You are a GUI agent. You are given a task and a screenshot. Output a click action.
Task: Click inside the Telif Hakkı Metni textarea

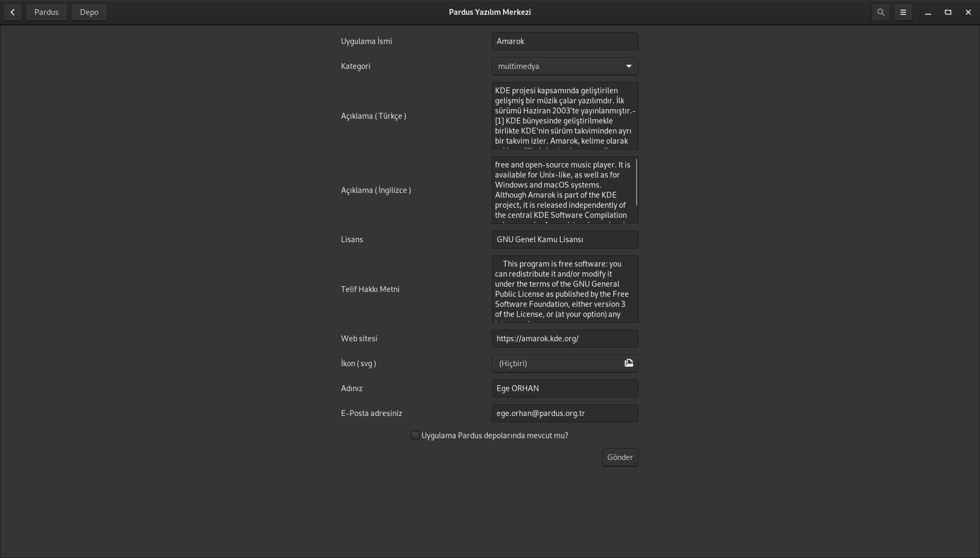click(564, 289)
